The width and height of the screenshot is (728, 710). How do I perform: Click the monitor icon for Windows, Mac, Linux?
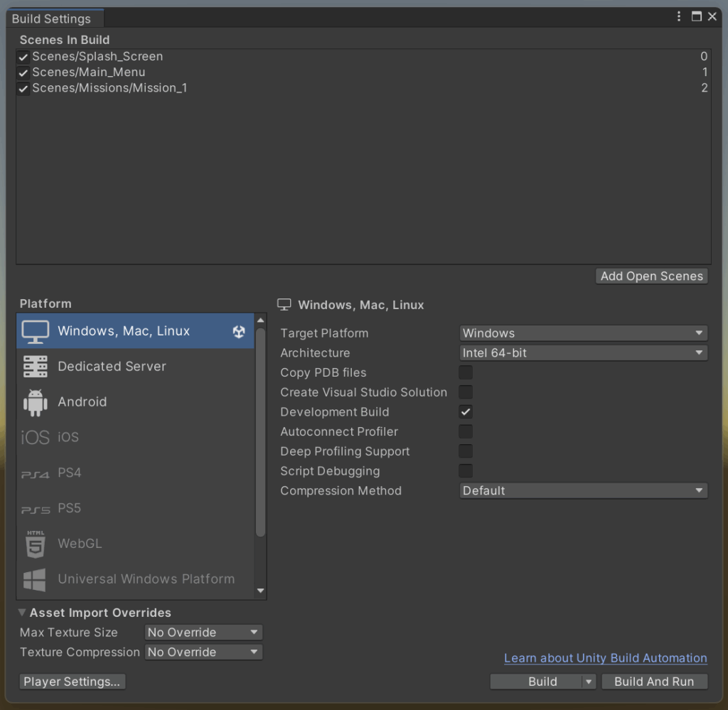point(36,331)
